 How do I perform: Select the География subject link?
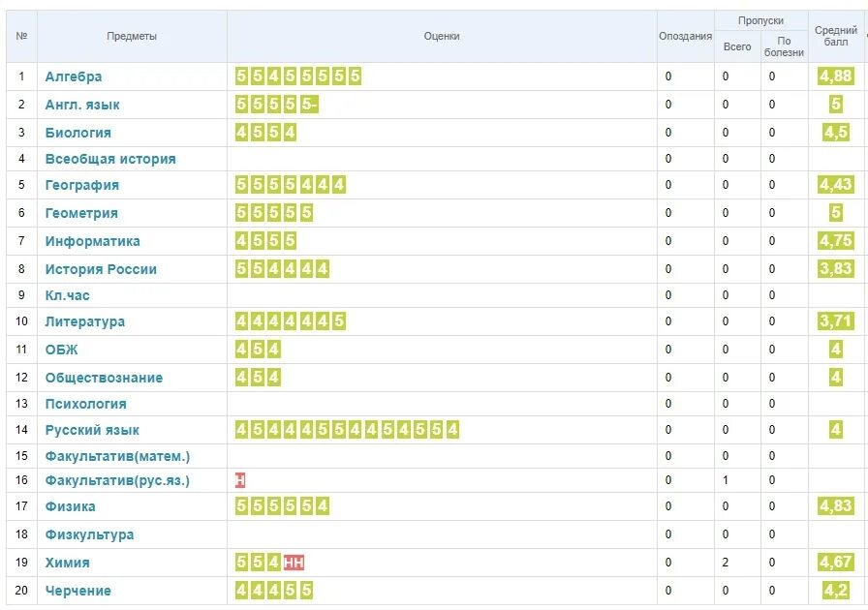82,185
